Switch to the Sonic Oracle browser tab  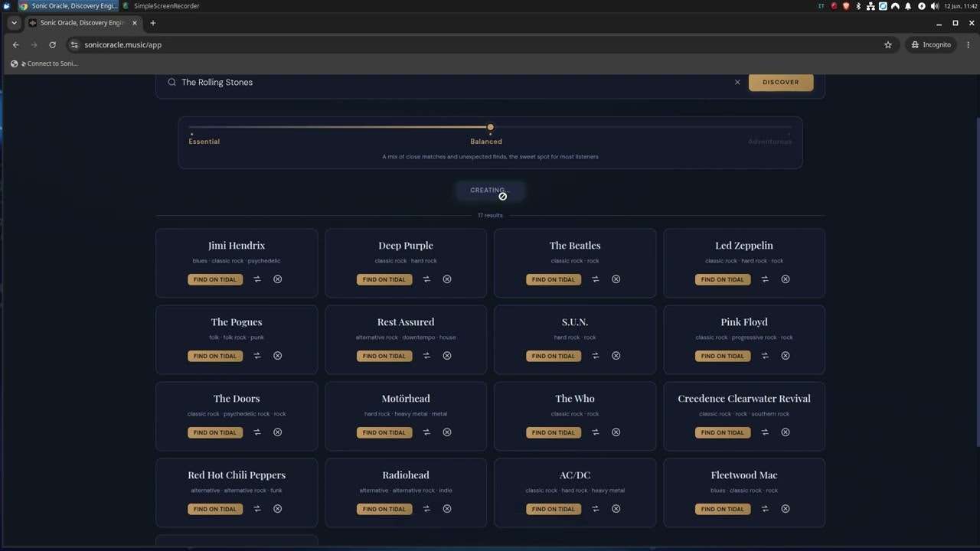(x=82, y=23)
